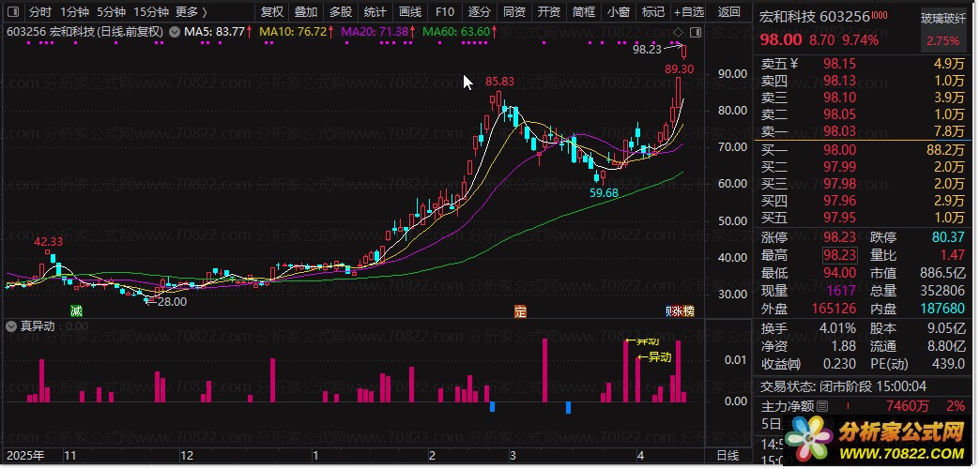Open the 同资 toolbar item
This screenshot has height=469, width=980.
tap(513, 11)
